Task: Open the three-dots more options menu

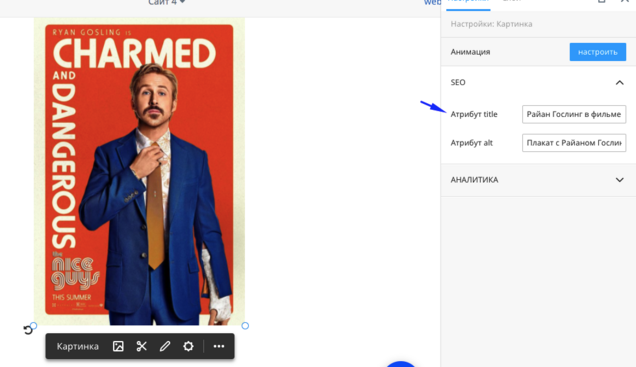Action: coord(219,346)
